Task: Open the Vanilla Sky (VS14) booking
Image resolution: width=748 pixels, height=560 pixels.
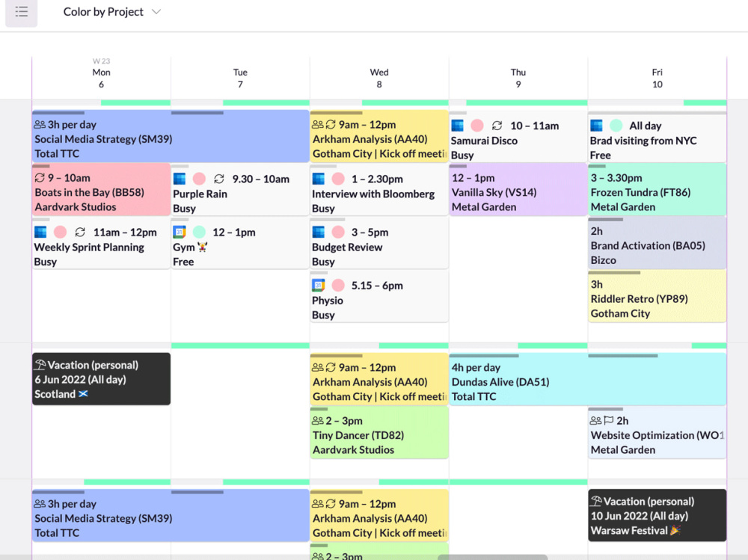Action: coord(518,190)
